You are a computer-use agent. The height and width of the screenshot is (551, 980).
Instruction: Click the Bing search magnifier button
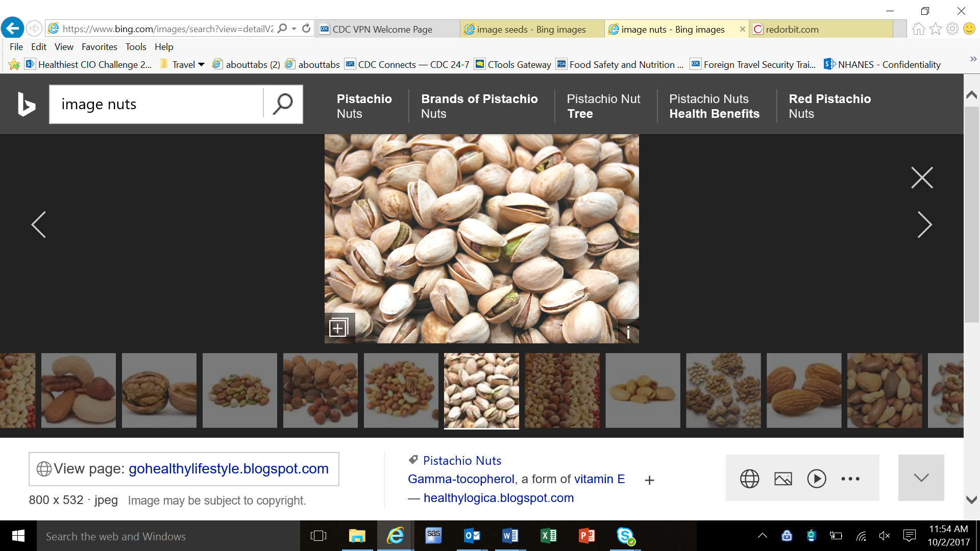point(283,104)
